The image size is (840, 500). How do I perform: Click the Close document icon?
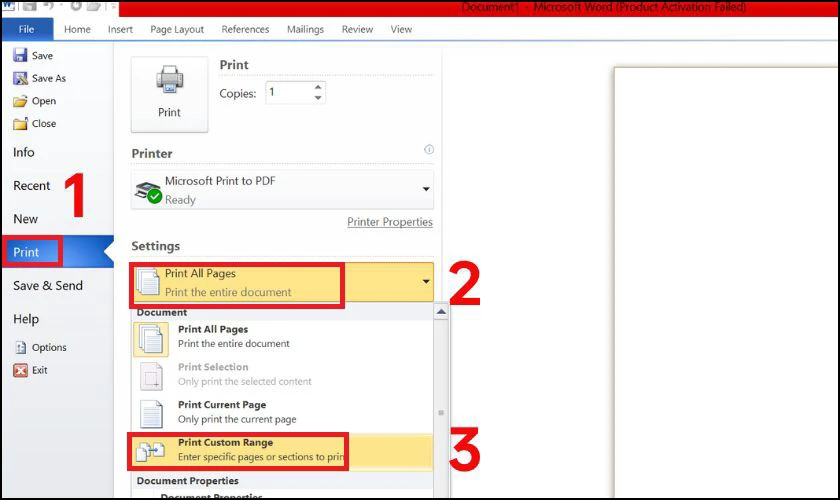coord(20,124)
